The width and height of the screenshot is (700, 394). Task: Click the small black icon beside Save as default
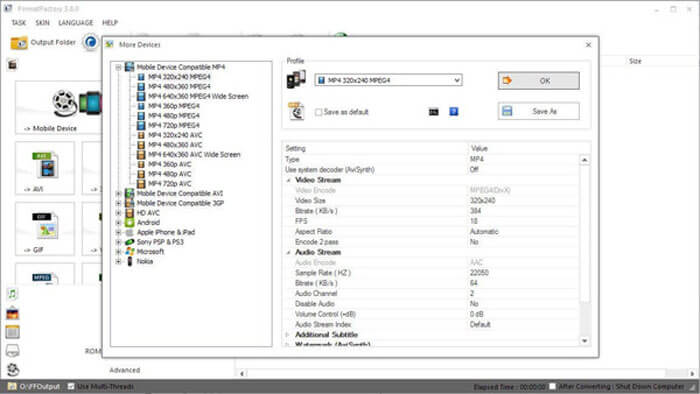pyautogui.click(x=433, y=112)
